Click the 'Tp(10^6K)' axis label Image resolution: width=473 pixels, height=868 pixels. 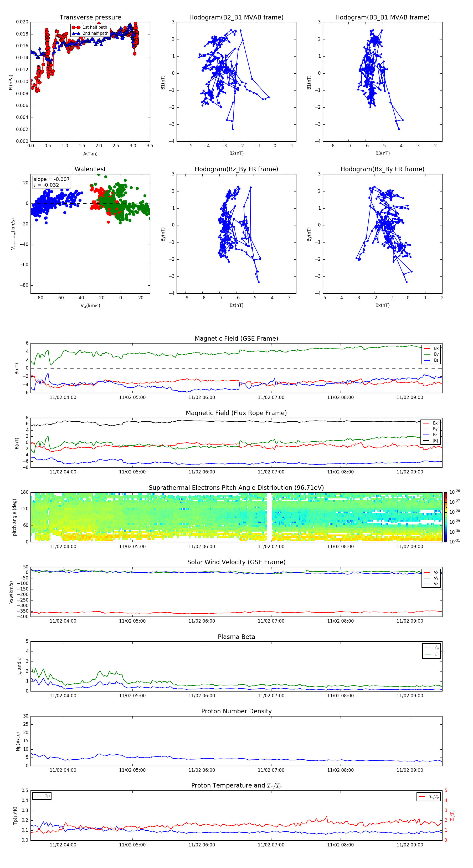point(15,815)
